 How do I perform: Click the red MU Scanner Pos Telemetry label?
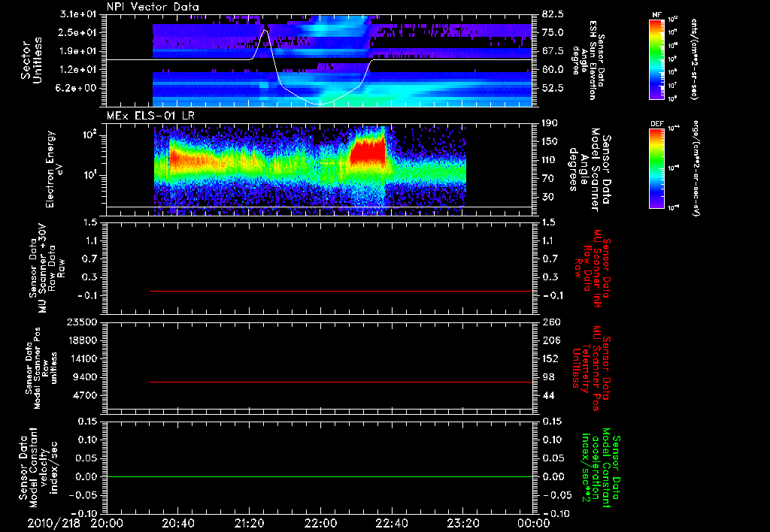pos(591,368)
